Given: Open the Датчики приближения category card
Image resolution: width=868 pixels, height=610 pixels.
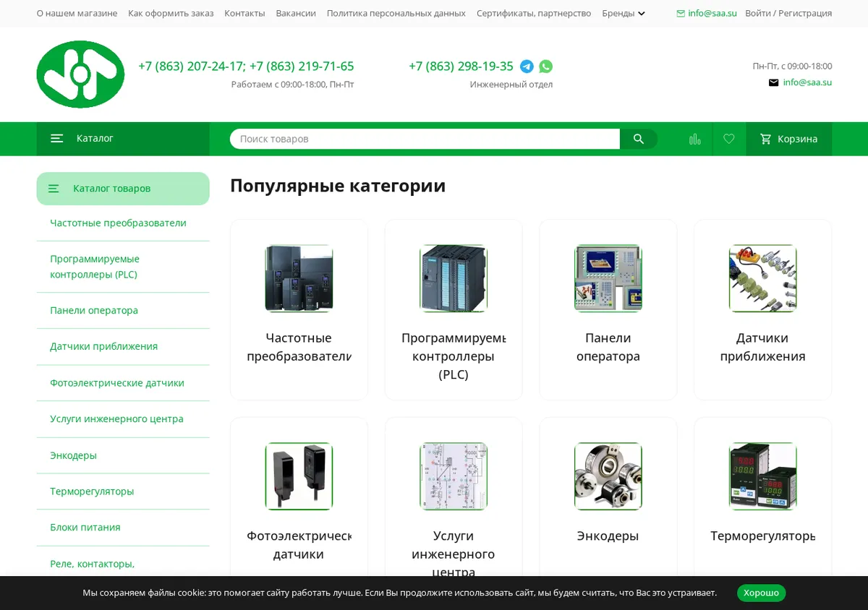Looking at the screenshot, I should [762, 310].
